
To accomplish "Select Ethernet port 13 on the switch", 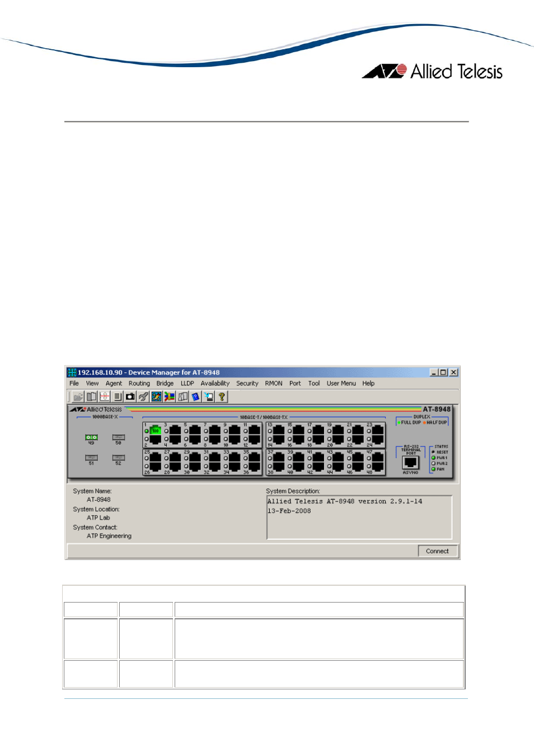I will (x=279, y=430).
